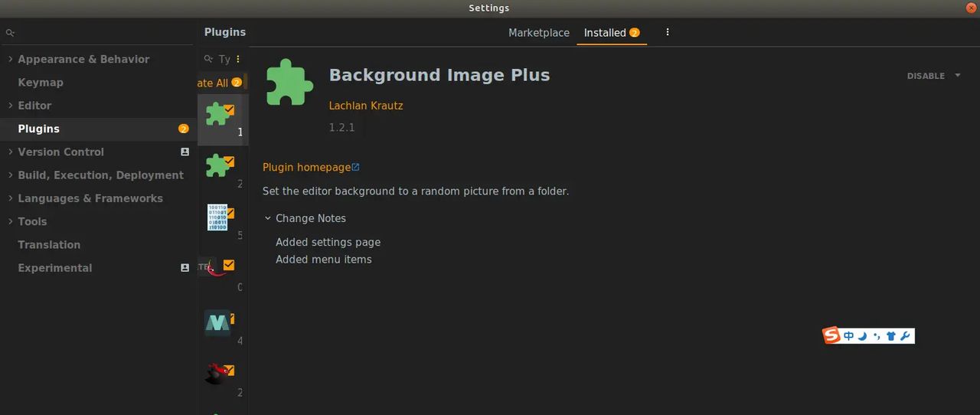This screenshot has height=415, width=980.
Task: Click the project-level icon beside Version Control
Action: [x=185, y=152]
